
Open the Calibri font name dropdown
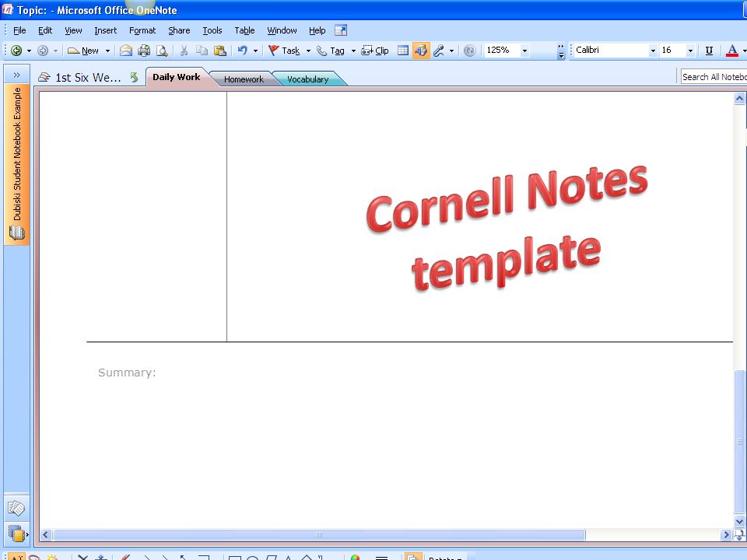[x=653, y=51]
